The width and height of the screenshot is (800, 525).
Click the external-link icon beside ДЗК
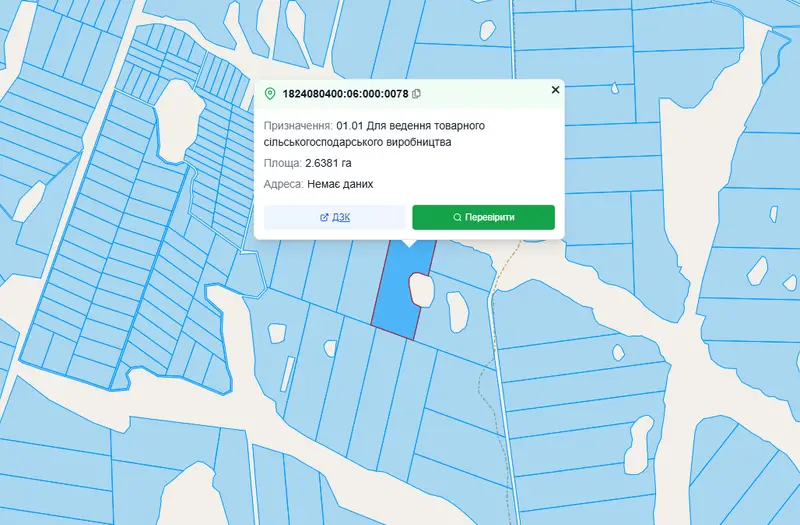pos(324,217)
